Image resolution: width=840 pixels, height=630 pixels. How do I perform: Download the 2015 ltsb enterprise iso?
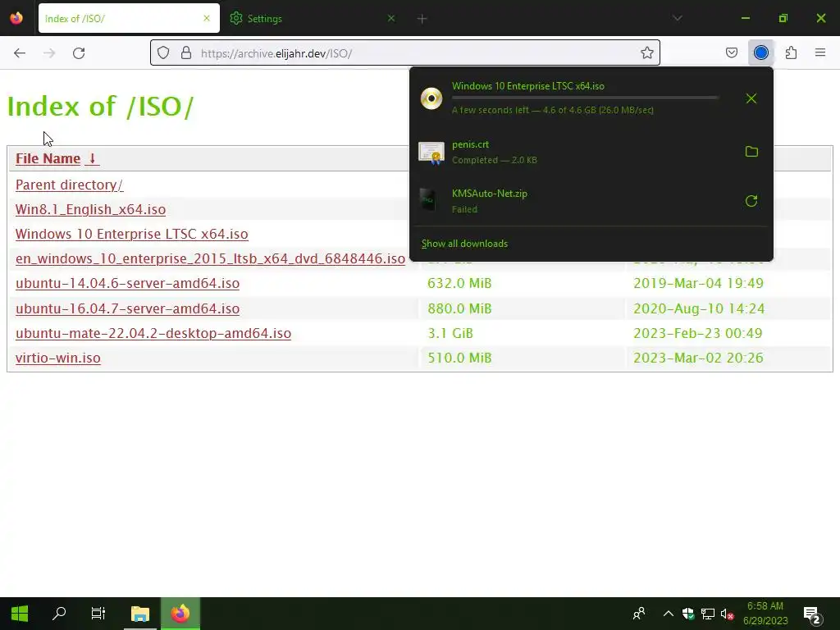[210, 258]
